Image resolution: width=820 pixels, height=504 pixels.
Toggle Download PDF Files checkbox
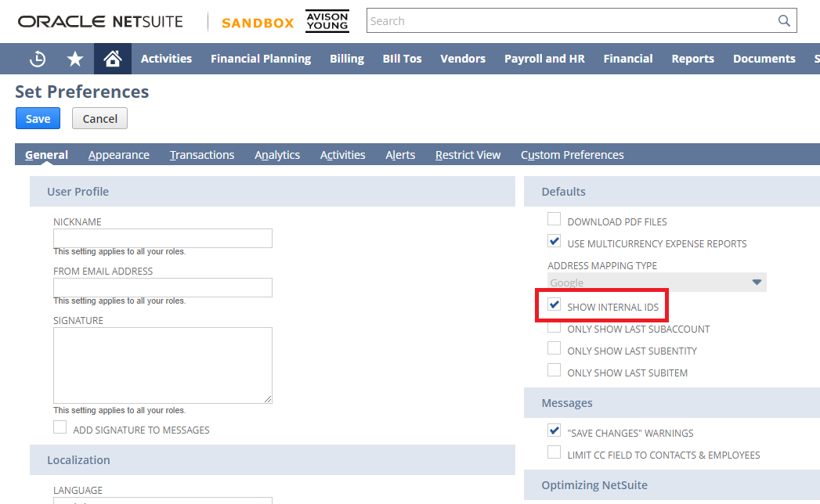(554, 219)
